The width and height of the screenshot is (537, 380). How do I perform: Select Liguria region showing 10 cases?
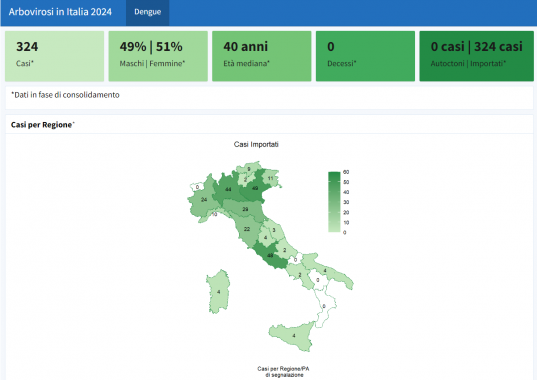point(214,214)
